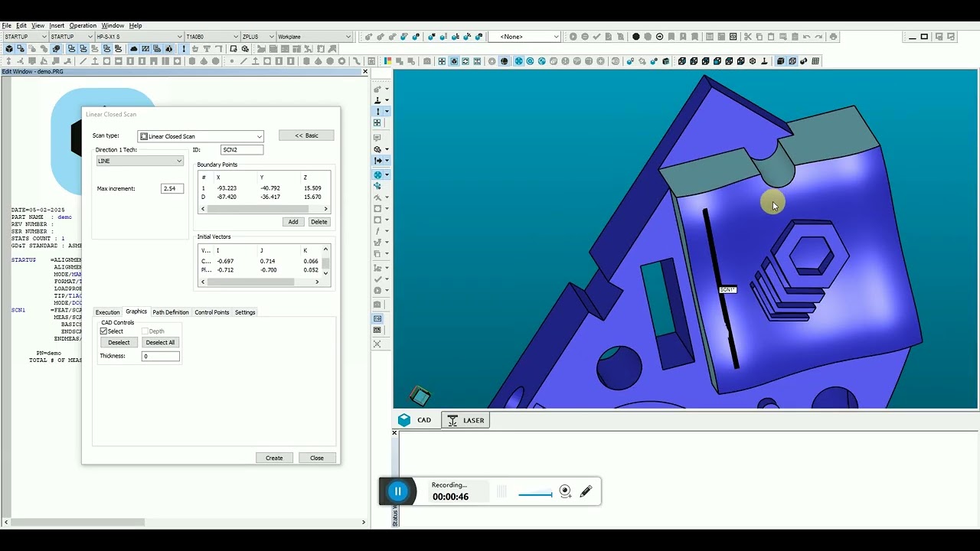Viewport: 980px width, 551px height.
Task: Click the Delete boundary point button
Action: 319,222
